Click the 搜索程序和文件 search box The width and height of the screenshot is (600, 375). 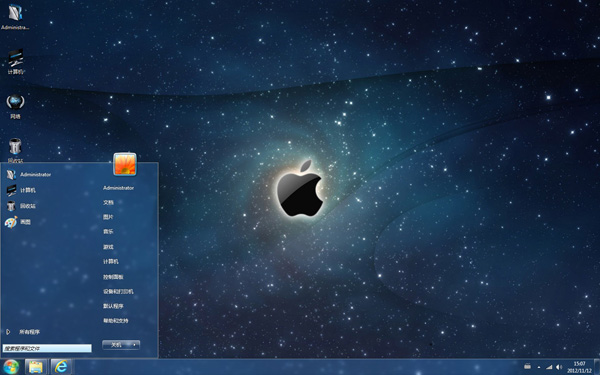pyautogui.click(x=47, y=348)
